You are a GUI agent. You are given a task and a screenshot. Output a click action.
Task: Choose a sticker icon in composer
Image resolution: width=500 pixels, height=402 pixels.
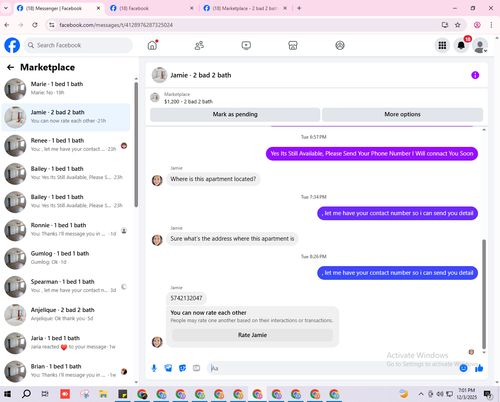point(182,368)
